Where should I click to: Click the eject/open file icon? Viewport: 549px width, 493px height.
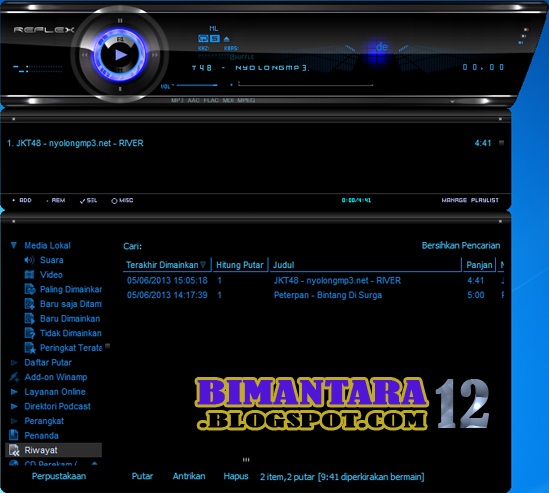pyautogui.click(x=227, y=39)
